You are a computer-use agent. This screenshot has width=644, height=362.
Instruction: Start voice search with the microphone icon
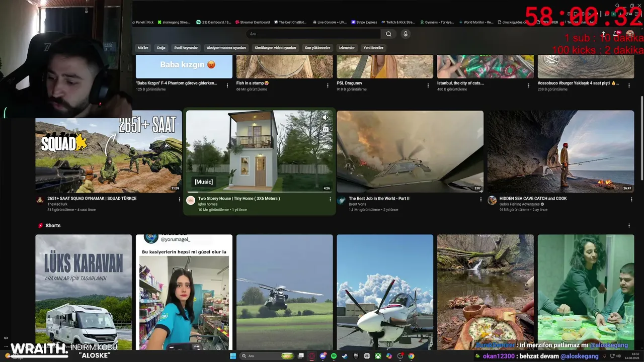pos(406,34)
